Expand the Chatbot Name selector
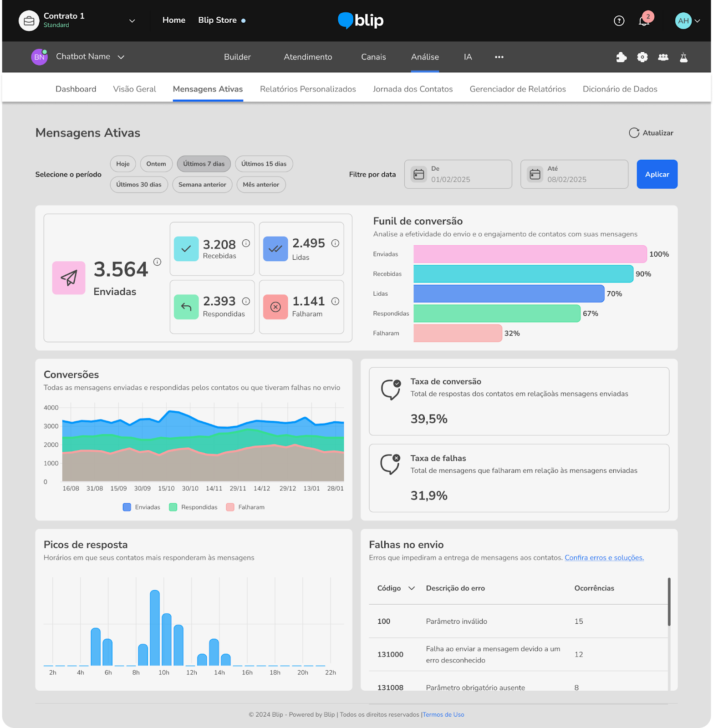The width and height of the screenshot is (713, 728). 121,57
